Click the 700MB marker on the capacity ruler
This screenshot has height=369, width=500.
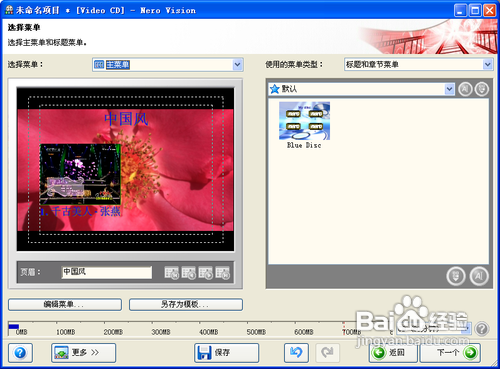pyautogui.click(x=351, y=332)
